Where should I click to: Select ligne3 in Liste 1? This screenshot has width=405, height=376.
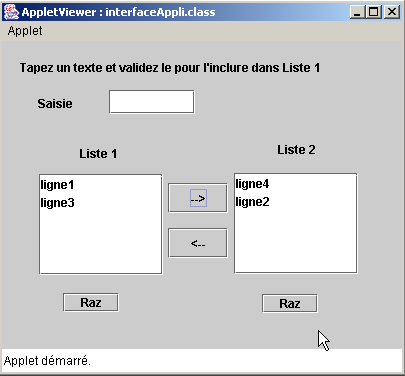[101, 203]
